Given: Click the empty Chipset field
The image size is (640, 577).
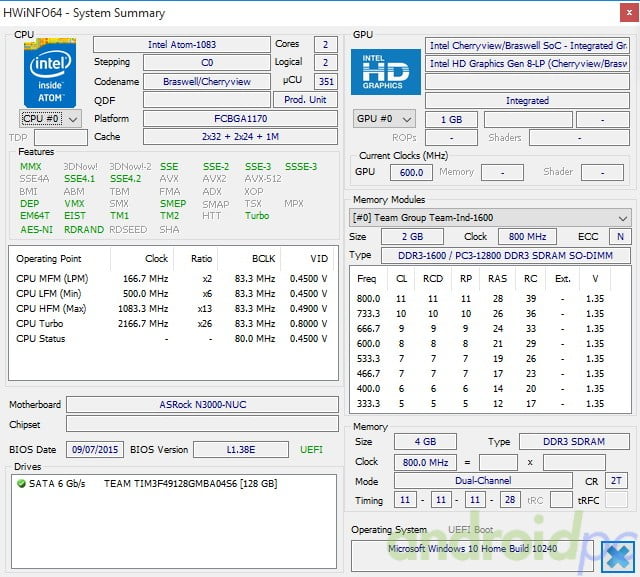Looking at the screenshot, I should point(202,424).
